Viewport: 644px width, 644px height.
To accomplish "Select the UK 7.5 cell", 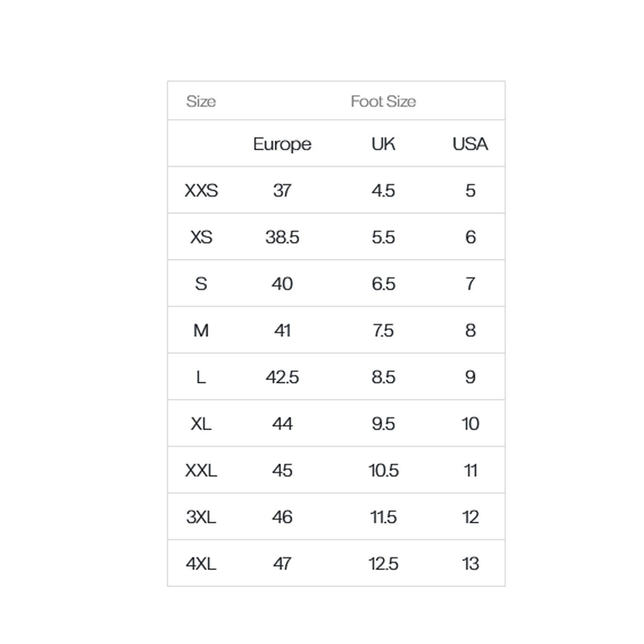I will [383, 331].
